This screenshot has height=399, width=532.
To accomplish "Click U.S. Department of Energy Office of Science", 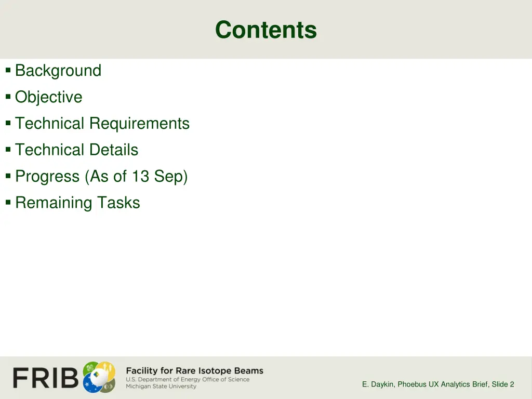I will pos(188,379).
